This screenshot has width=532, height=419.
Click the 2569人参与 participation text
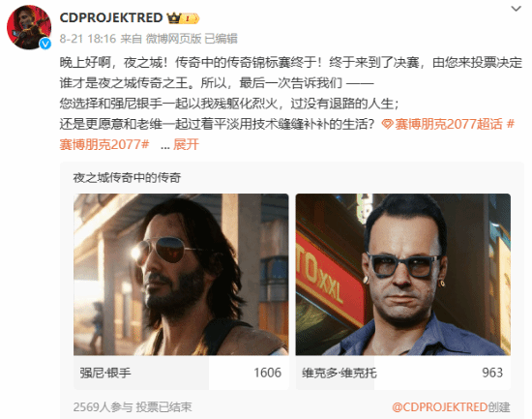point(103,406)
